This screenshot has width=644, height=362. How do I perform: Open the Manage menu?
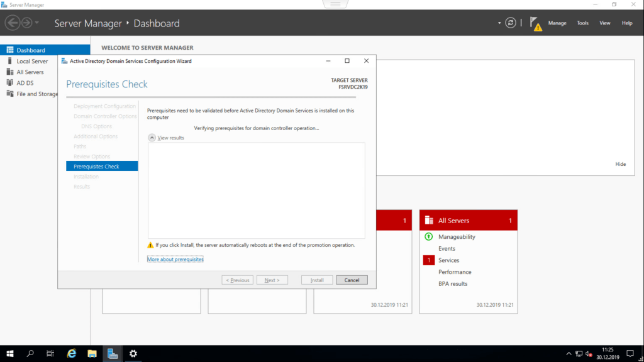pos(557,23)
